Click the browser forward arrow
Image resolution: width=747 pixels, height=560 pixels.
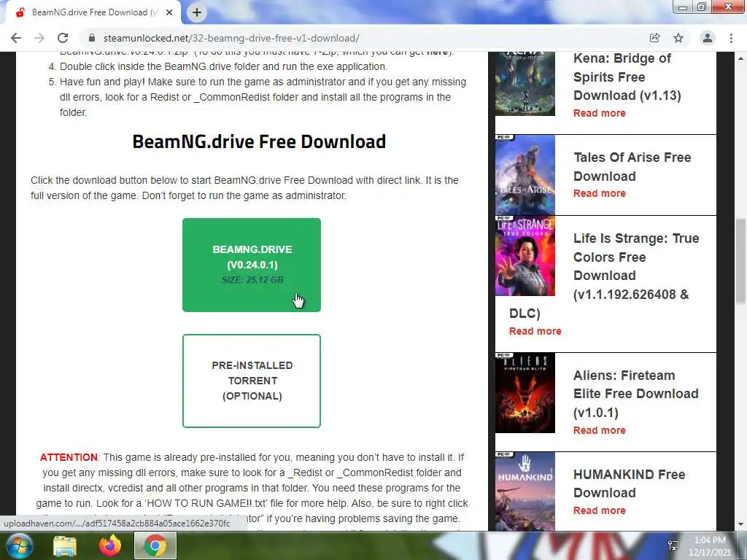click(39, 38)
